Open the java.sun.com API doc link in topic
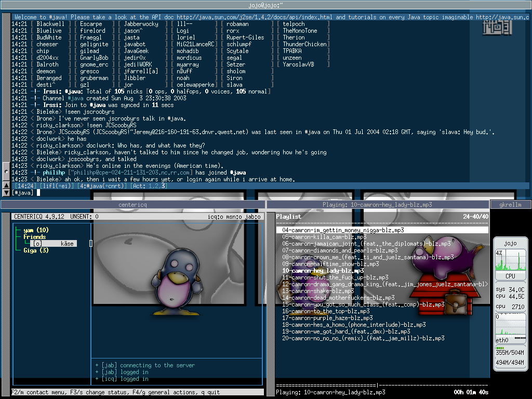 [x=256, y=17]
